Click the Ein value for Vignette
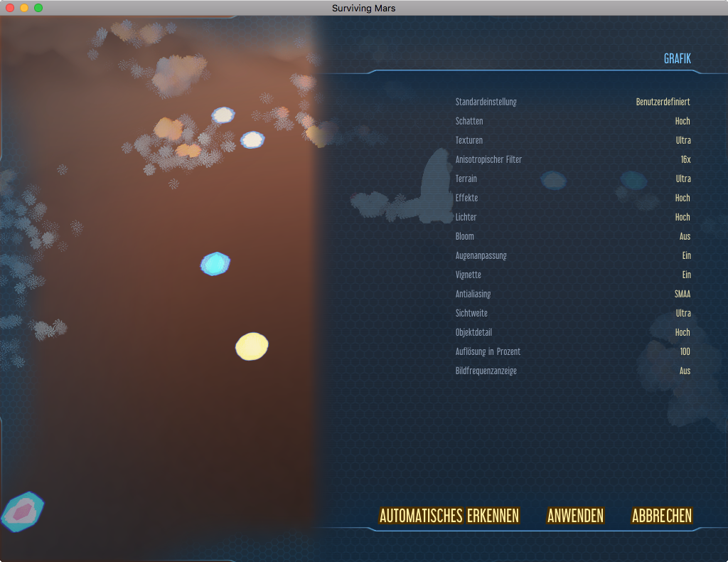The height and width of the screenshot is (562, 728). pos(687,275)
